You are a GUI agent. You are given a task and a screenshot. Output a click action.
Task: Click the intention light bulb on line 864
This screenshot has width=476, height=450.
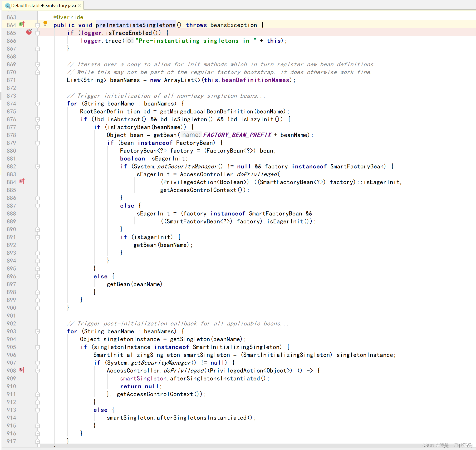pos(46,23)
